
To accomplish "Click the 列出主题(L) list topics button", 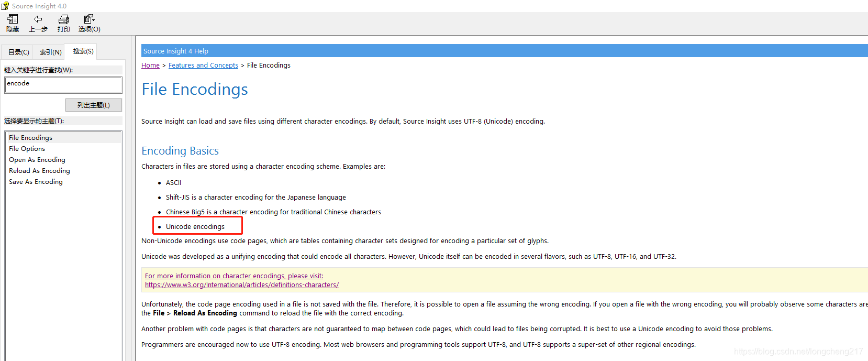I will click(x=94, y=105).
